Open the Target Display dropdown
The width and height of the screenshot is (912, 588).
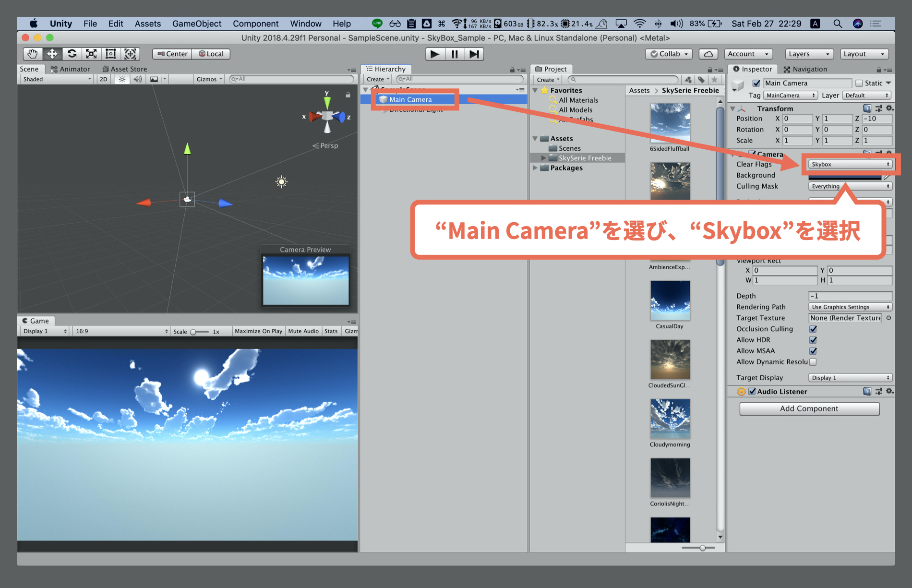[850, 378]
